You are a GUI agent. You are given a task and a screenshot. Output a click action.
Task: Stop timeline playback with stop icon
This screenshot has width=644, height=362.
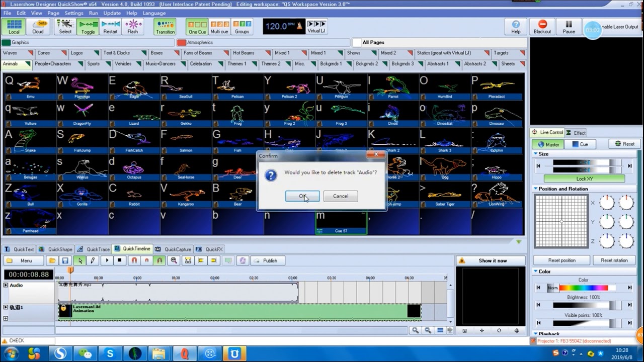[120, 260]
